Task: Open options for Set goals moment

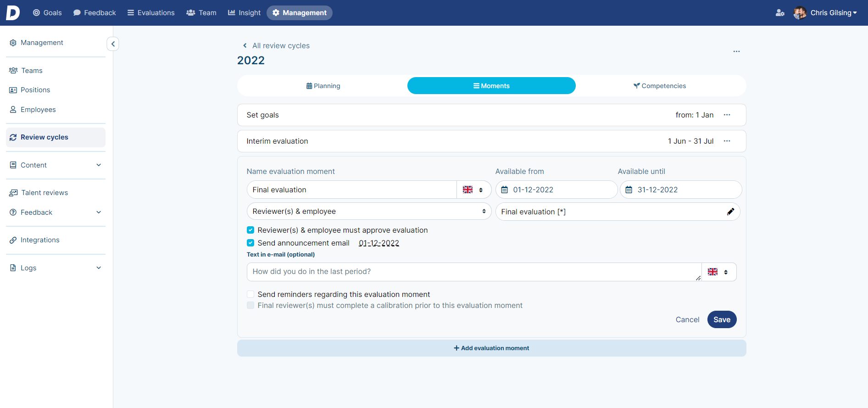Action: pyautogui.click(x=727, y=115)
